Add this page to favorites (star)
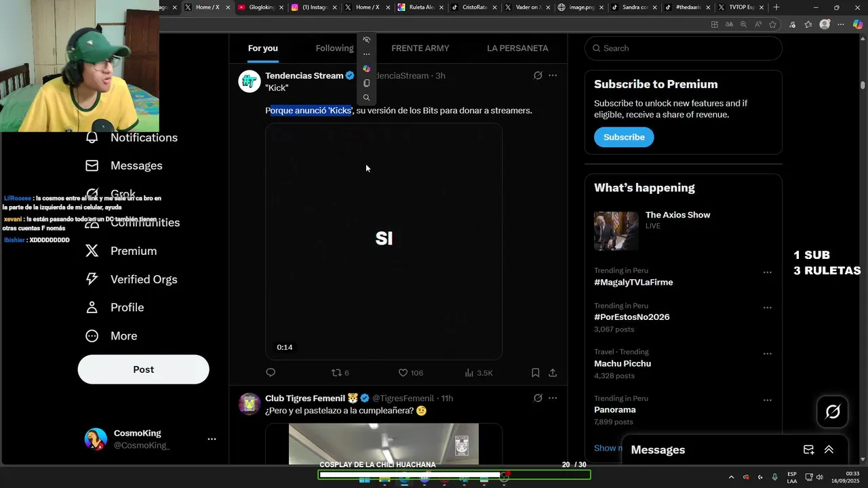868x488 pixels. pos(772,24)
